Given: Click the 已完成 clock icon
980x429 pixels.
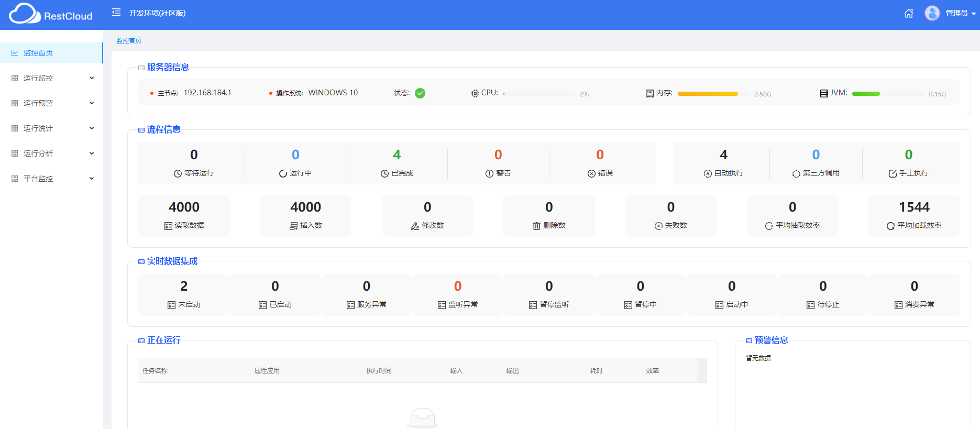Looking at the screenshot, I should coord(384,173).
